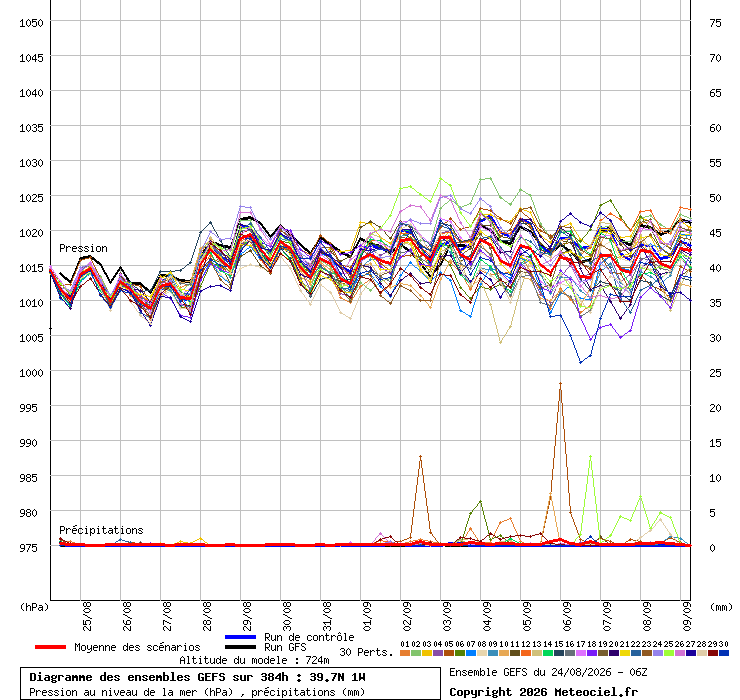The image size is (740, 700).
Task: Click the 01/09 date axis label
Action: [x=367, y=616]
